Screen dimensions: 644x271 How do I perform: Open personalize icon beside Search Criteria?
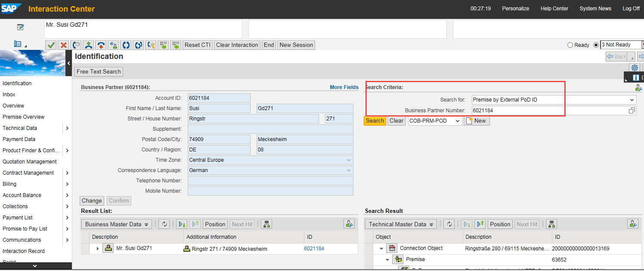pos(638,88)
